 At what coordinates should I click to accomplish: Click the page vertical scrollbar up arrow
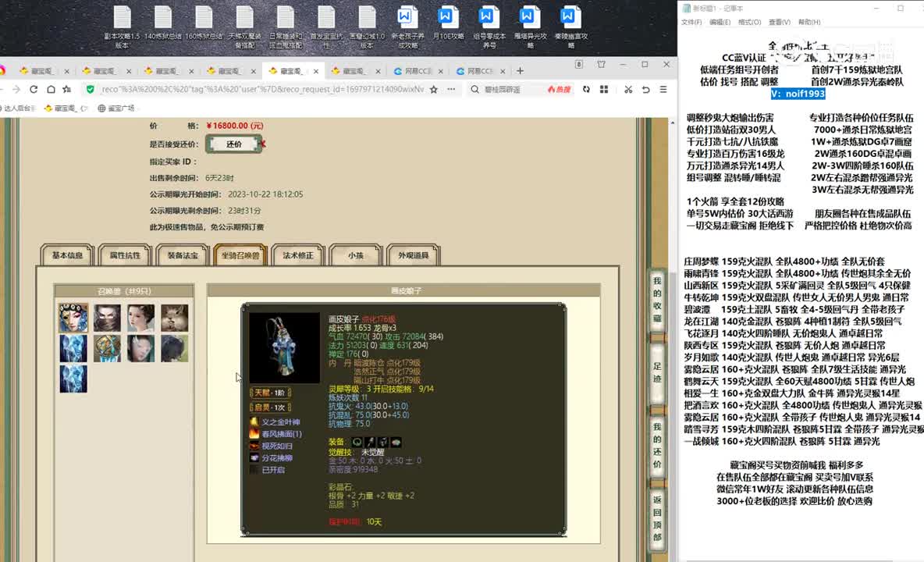tap(673, 123)
